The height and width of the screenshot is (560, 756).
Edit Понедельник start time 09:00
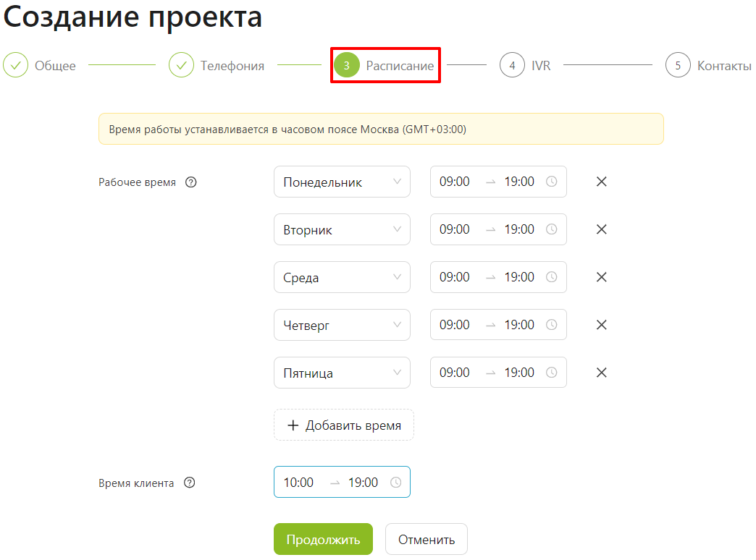(454, 182)
